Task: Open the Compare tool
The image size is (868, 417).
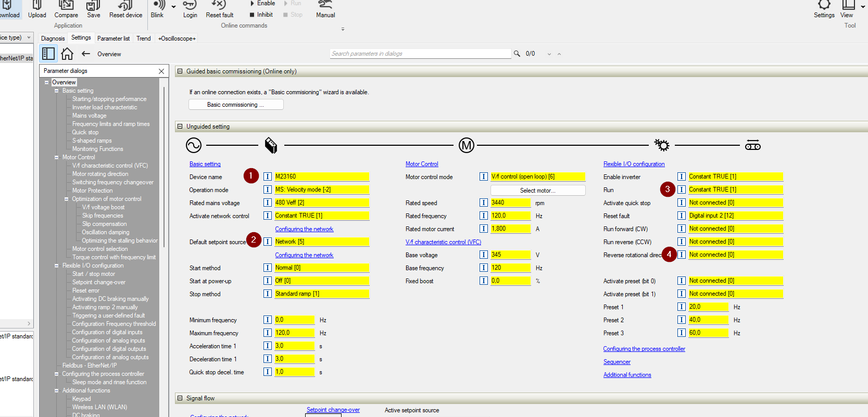Action: pos(66,5)
